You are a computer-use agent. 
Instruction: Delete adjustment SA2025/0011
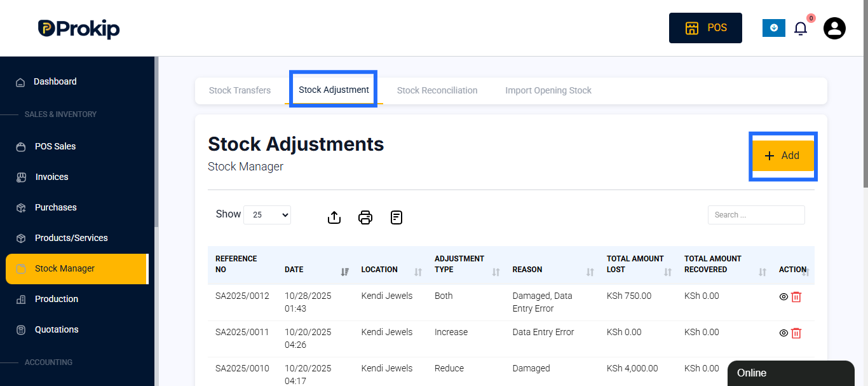[x=796, y=333]
